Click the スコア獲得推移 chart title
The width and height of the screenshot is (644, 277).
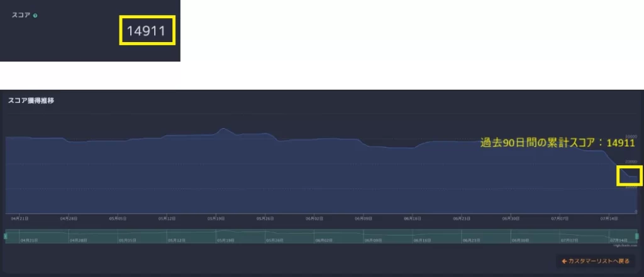(30, 100)
